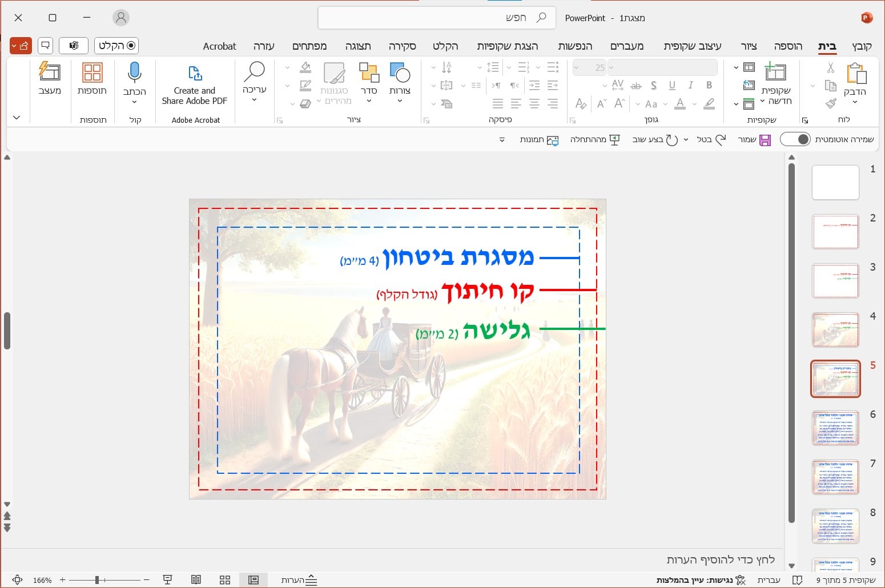Screen dimensions: 885x588
Task: Apply text shadow with S icon
Action: click(x=654, y=85)
